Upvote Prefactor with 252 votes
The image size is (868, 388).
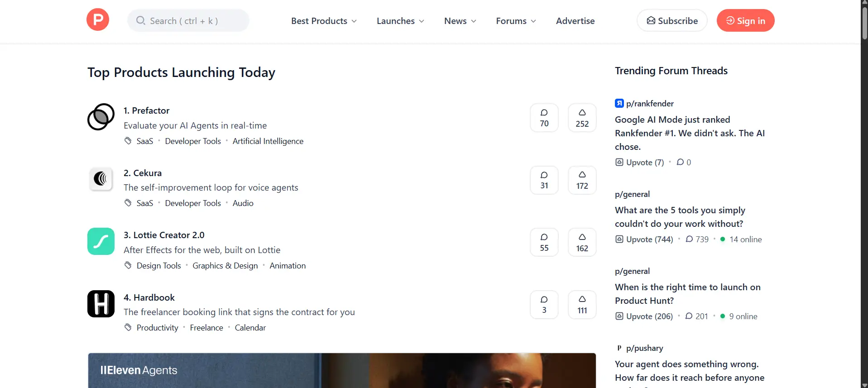(x=582, y=118)
